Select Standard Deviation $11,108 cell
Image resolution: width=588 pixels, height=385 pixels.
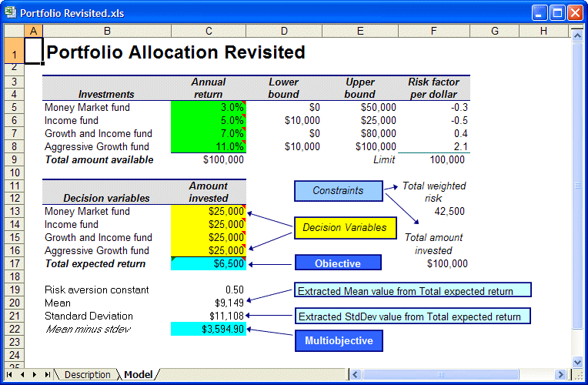point(209,316)
